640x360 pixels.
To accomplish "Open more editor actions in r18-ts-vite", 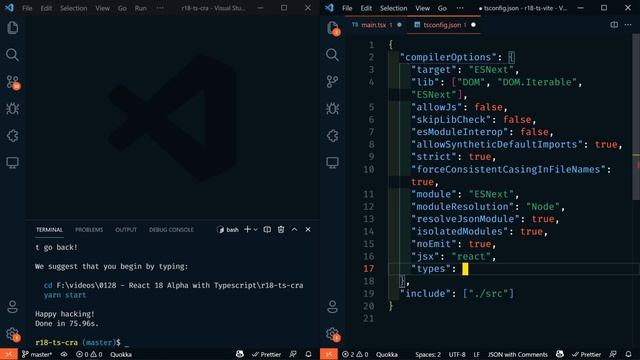I will pos(628,25).
